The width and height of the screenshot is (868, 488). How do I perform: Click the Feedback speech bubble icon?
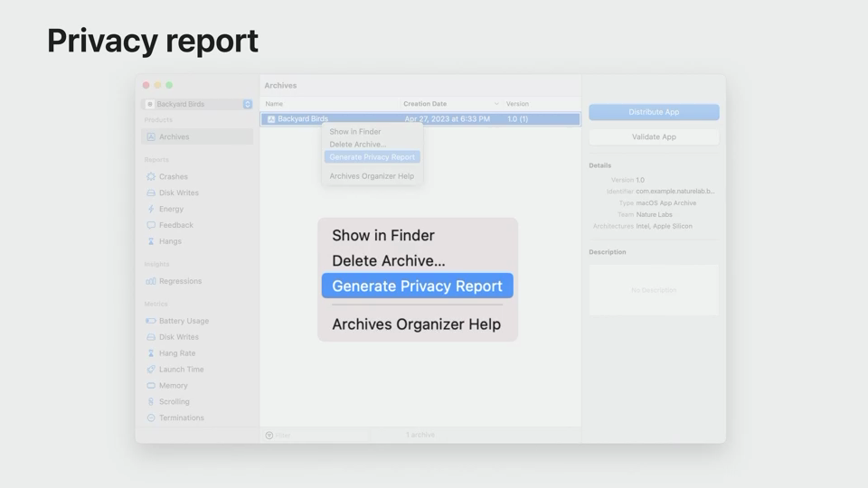coord(151,225)
